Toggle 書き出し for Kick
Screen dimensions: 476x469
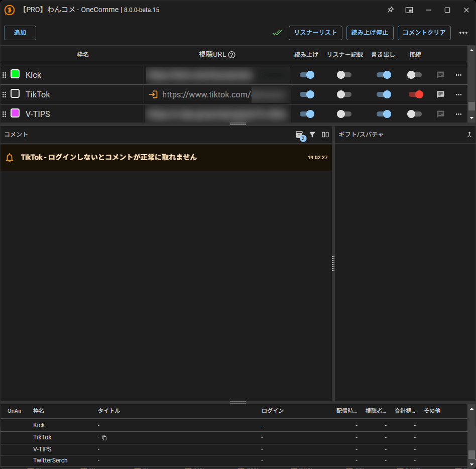384,75
